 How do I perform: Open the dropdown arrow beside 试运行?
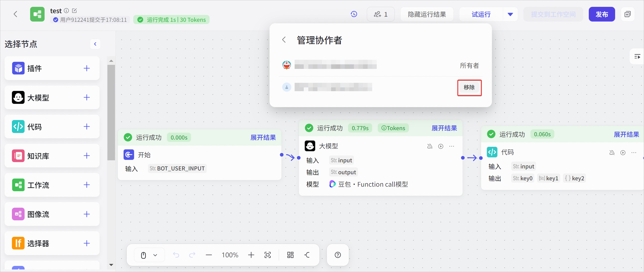coord(510,14)
